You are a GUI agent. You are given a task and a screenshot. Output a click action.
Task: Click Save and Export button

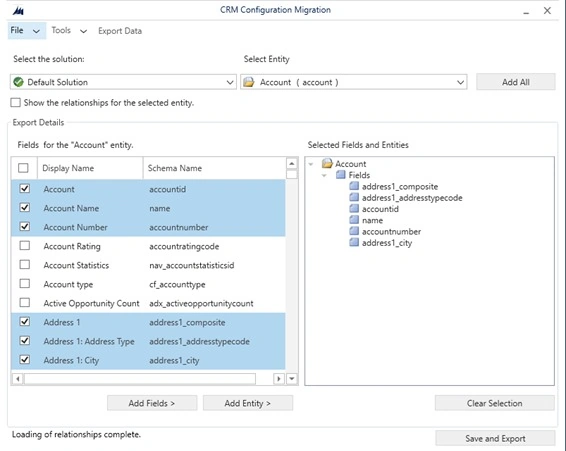pos(495,438)
